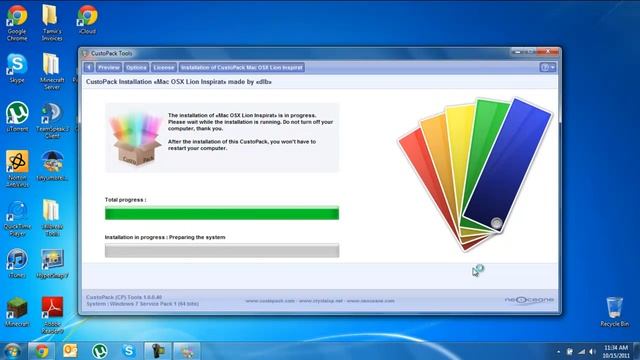
Task: Open the iCloud desktop shortcut
Action: (x=87, y=20)
